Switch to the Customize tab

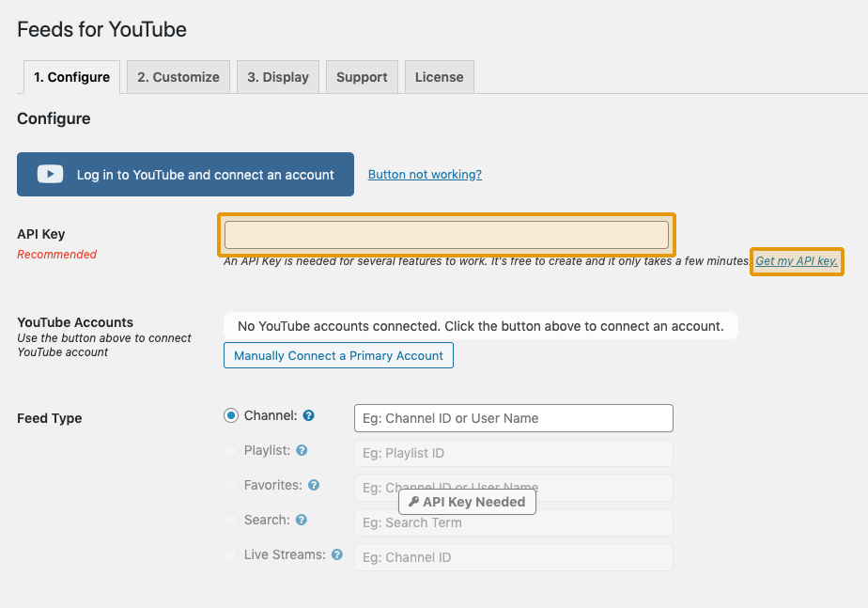[178, 76]
